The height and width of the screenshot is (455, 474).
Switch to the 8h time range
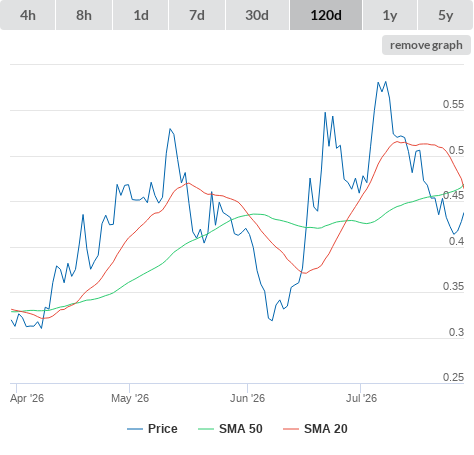(84, 15)
